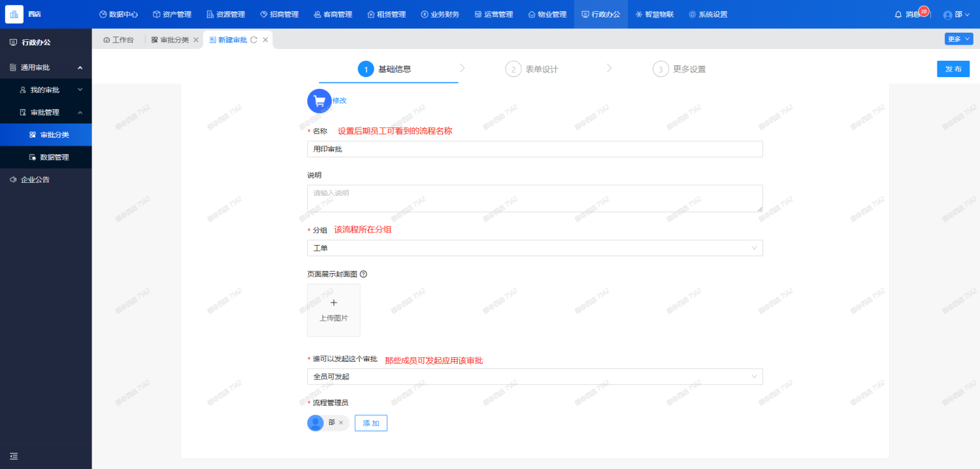The height and width of the screenshot is (469, 980).
Task: Click the 名称 field containing 用印审批
Action: click(x=535, y=149)
